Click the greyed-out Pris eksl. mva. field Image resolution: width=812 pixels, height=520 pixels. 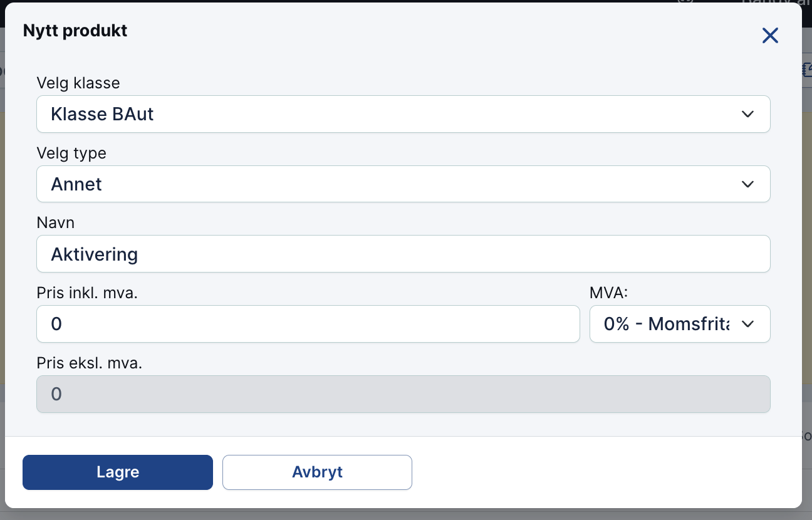(x=403, y=394)
